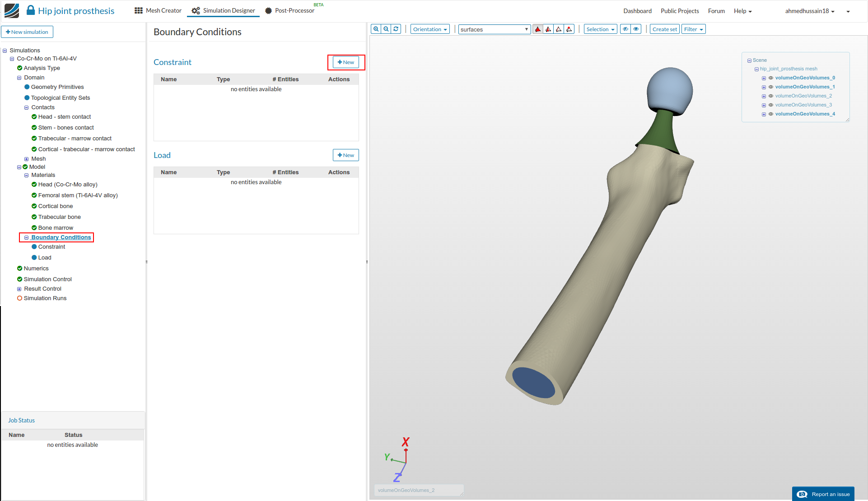This screenshot has height=501, width=868.
Task: Click the hide selection crossed-eye icon
Action: tap(625, 29)
